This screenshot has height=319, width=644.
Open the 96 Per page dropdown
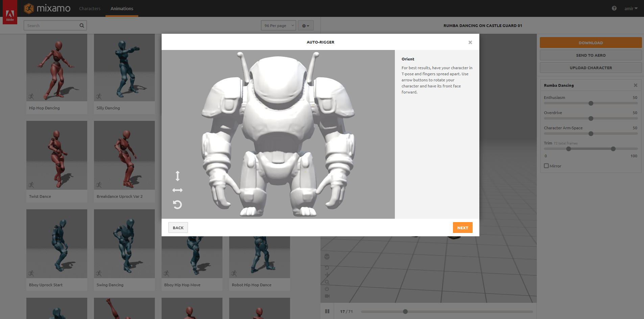[x=279, y=25]
